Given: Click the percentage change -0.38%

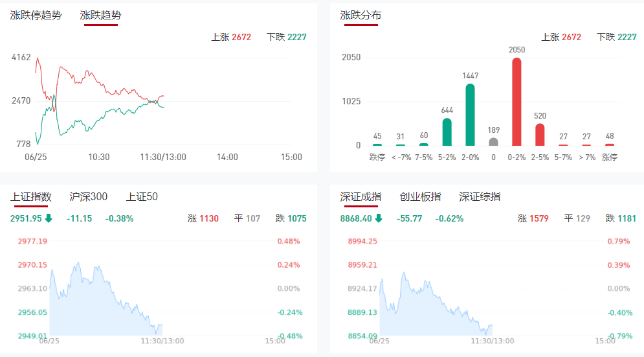Looking at the screenshot, I should 119,218.
